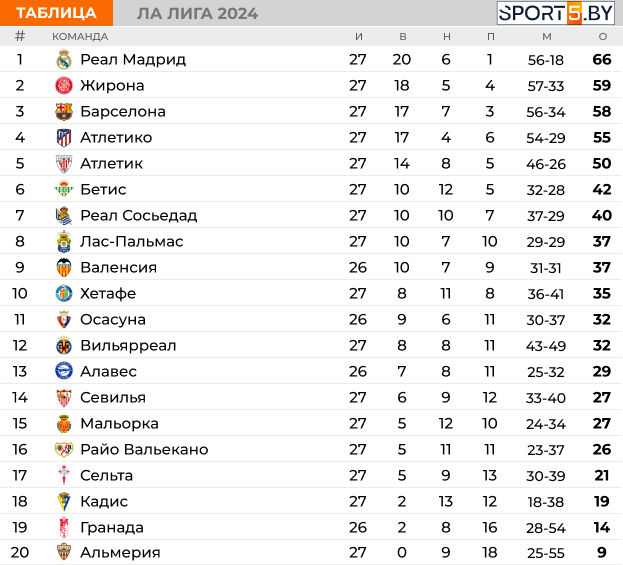Click the Valencia bat crest icon
Viewport: 623px width, 565px height.
click(64, 267)
